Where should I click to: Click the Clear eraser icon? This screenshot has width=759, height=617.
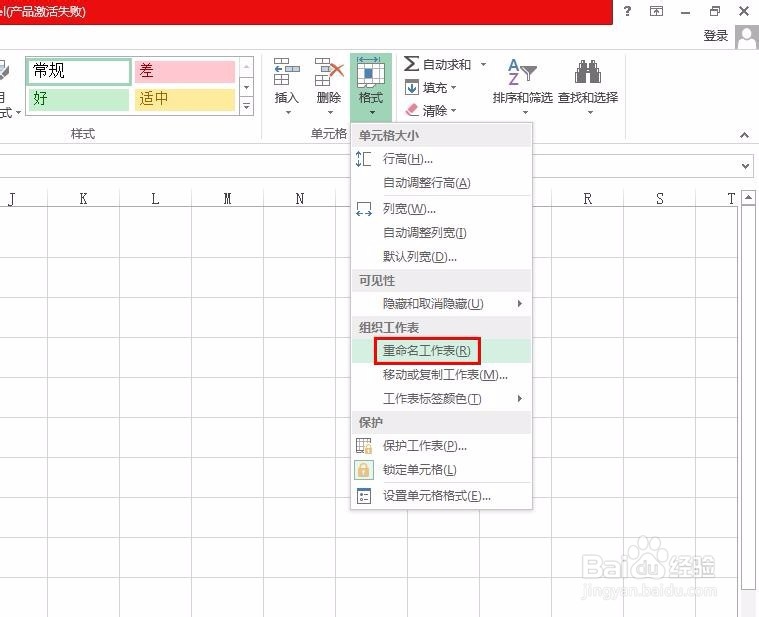[411, 110]
